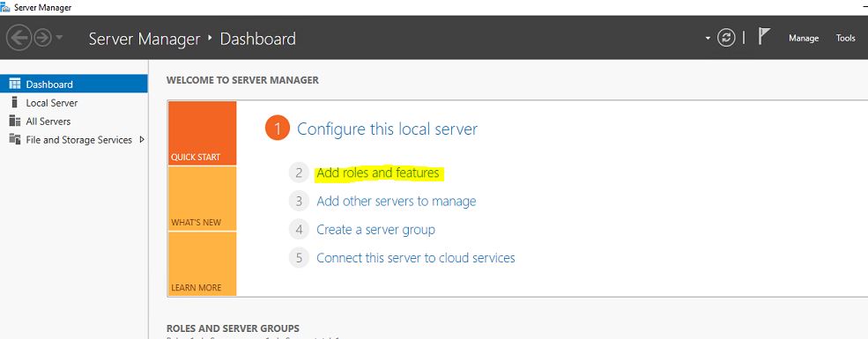868x339 pixels.
Task: Click the forward navigation arrow button
Action: coord(42,38)
